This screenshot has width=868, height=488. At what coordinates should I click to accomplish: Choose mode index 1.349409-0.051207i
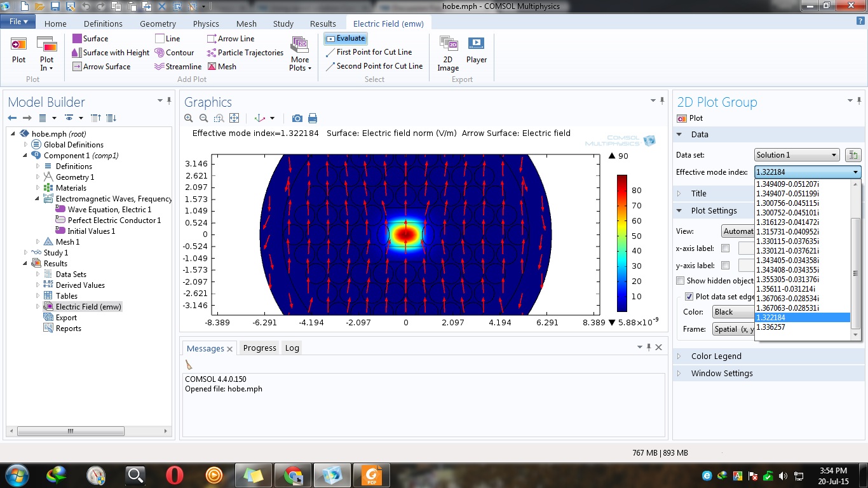(803, 184)
